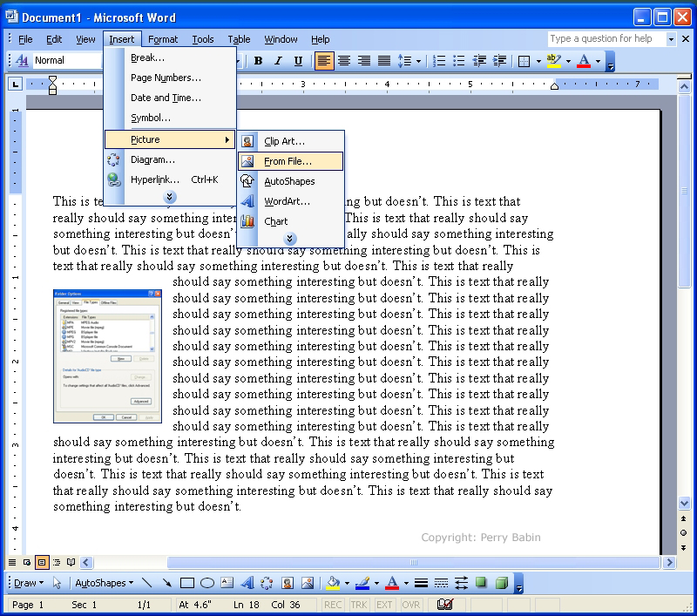Choose Date and Time menu entry
697x616 pixels.
pos(170,98)
